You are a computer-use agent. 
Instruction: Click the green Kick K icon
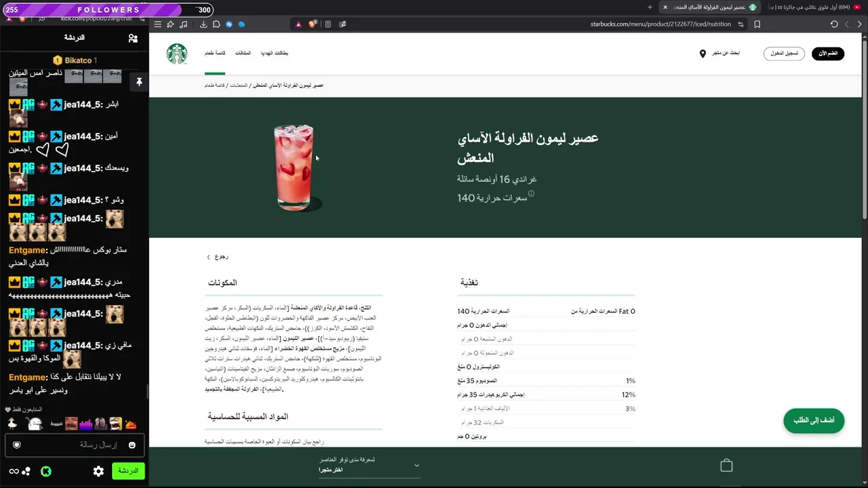point(45,471)
